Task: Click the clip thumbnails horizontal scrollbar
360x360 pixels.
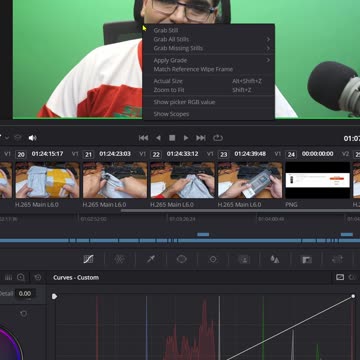Action: (240, 210)
